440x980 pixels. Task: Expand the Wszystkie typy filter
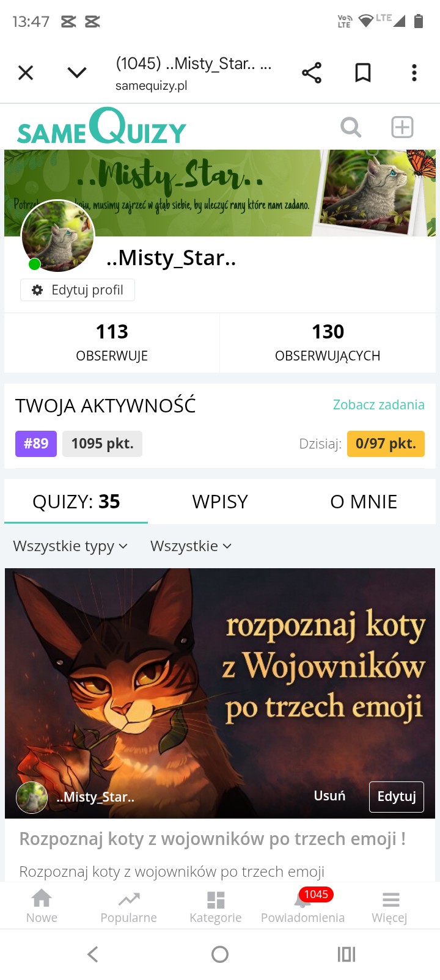click(70, 546)
